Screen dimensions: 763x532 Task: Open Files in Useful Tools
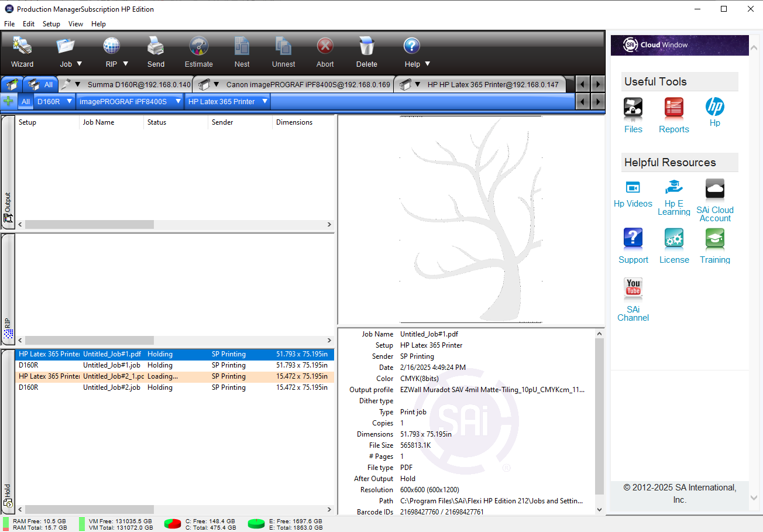coord(633,115)
